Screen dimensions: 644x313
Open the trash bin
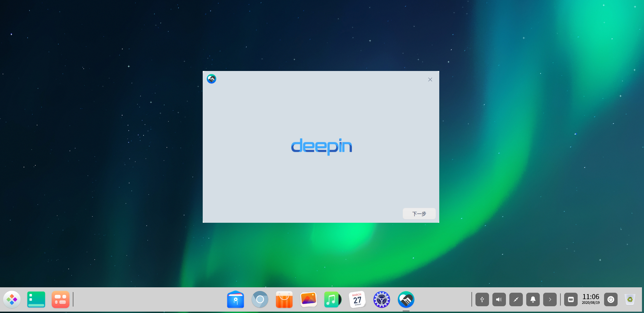click(630, 299)
